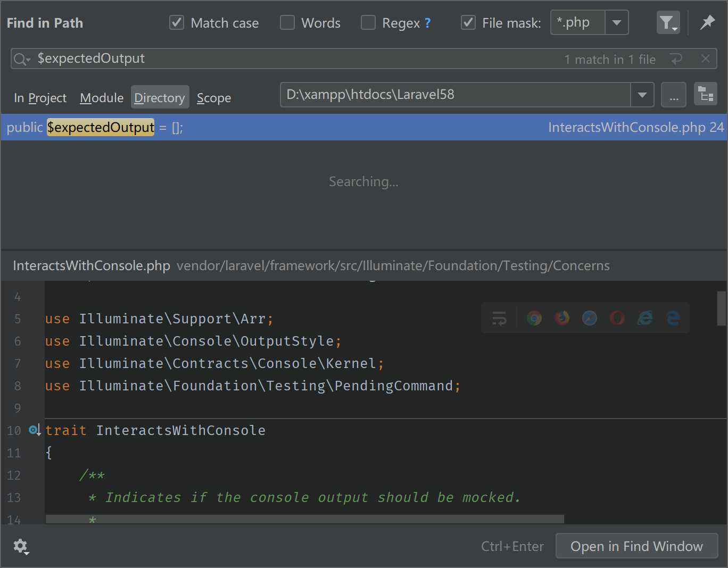
Task: Click trait InteractsWithConsole code line
Action: pos(155,430)
